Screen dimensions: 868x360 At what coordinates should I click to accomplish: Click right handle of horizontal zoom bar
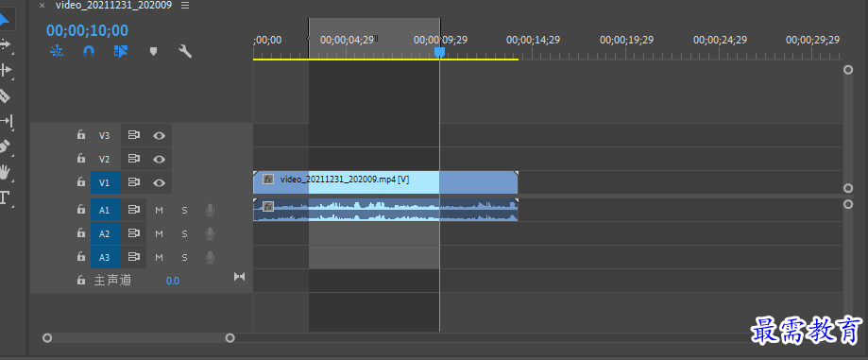pos(230,338)
